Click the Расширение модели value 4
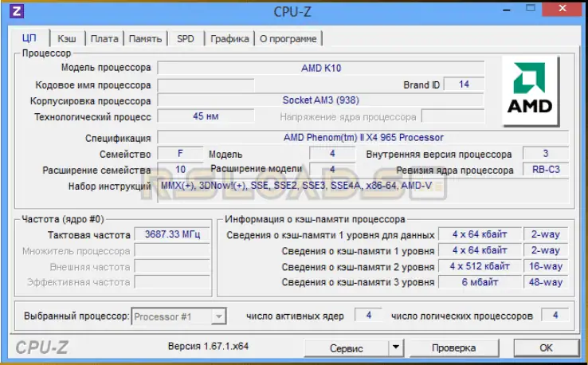Image resolution: width=588 pixels, height=365 pixels. 332,169
